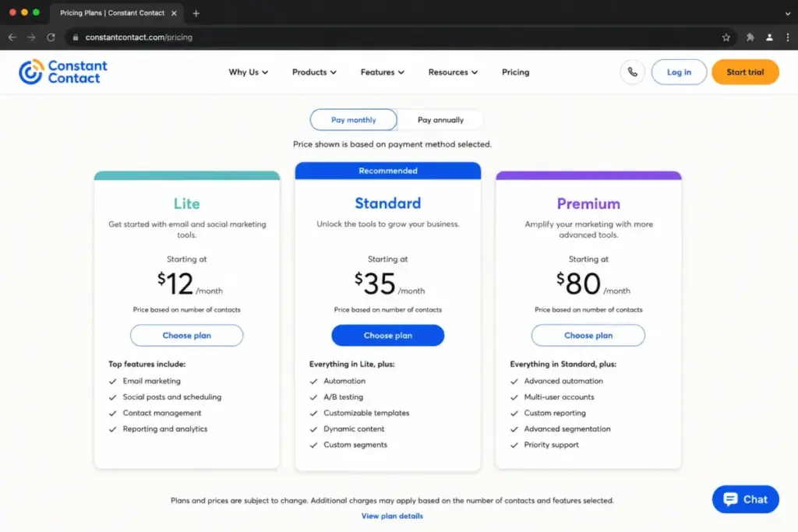Click the browser forward arrow
Viewport: 798px width, 532px height.
click(x=31, y=37)
